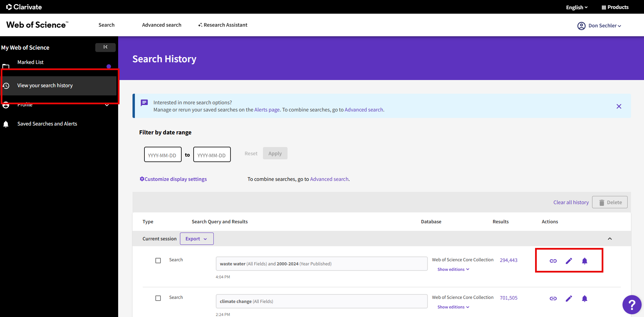Open the Export dropdown
Screen dimensions: 644x317
(196, 239)
